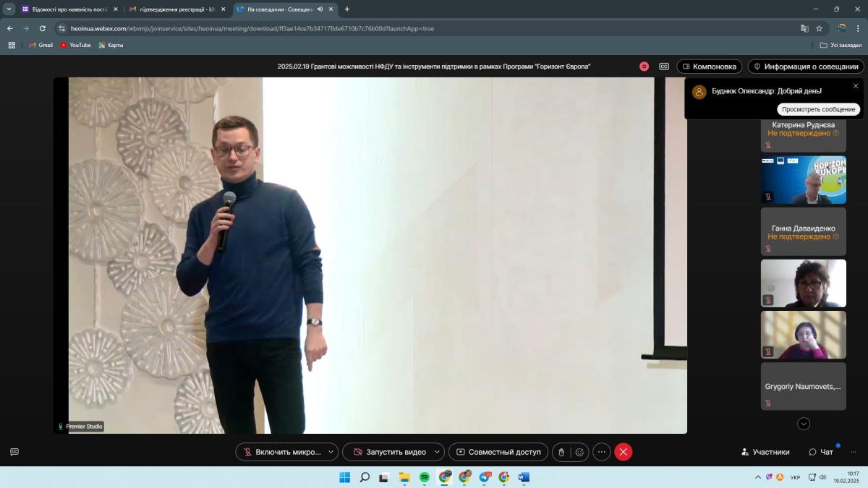Open Информация о совещании panel
The width and height of the screenshot is (868, 488).
click(x=806, y=67)
